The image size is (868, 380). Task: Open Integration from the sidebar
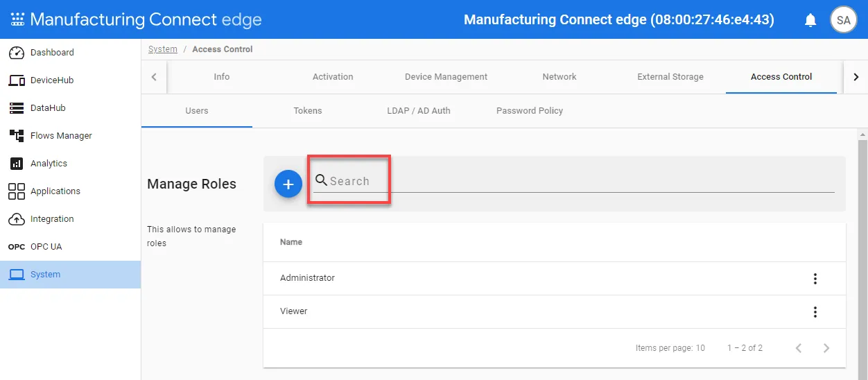pyautogui.click(x=70, y=219)
